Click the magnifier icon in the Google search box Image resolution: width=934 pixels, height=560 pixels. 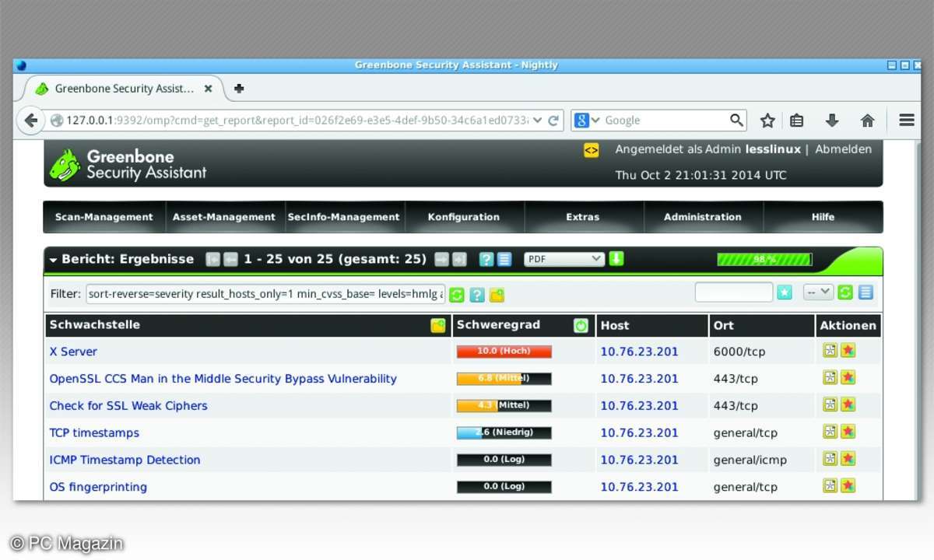point(736,120)
